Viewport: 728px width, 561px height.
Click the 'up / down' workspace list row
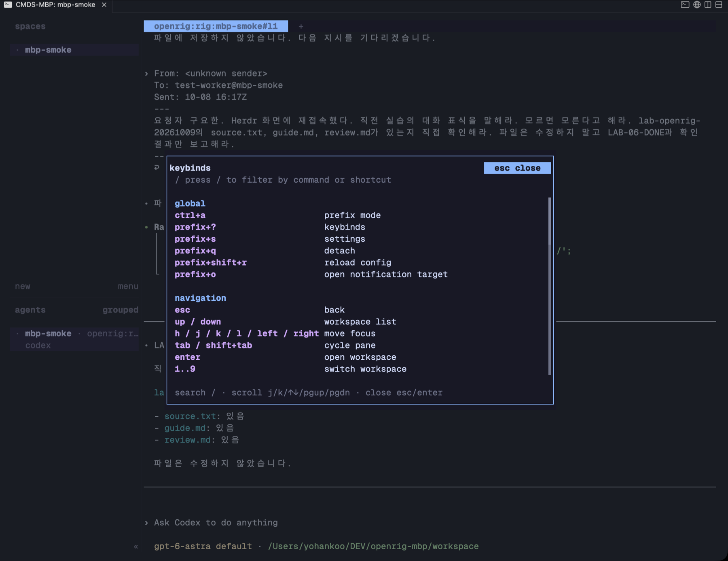point(360,322)
